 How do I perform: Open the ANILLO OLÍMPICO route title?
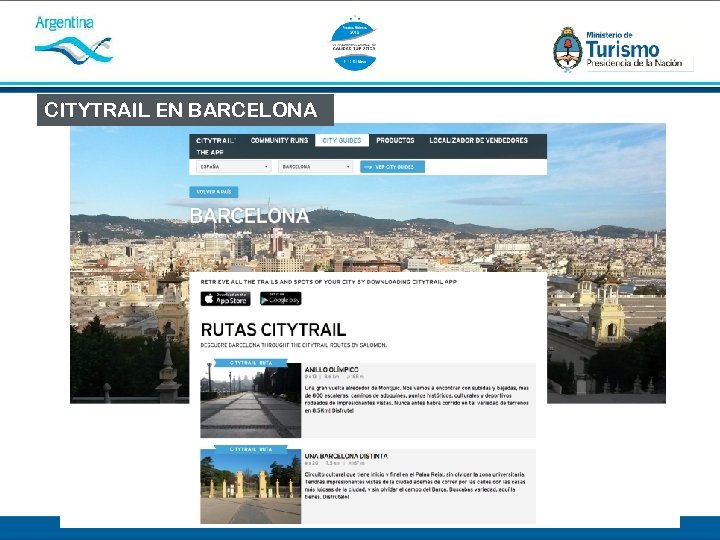(332, 370)
